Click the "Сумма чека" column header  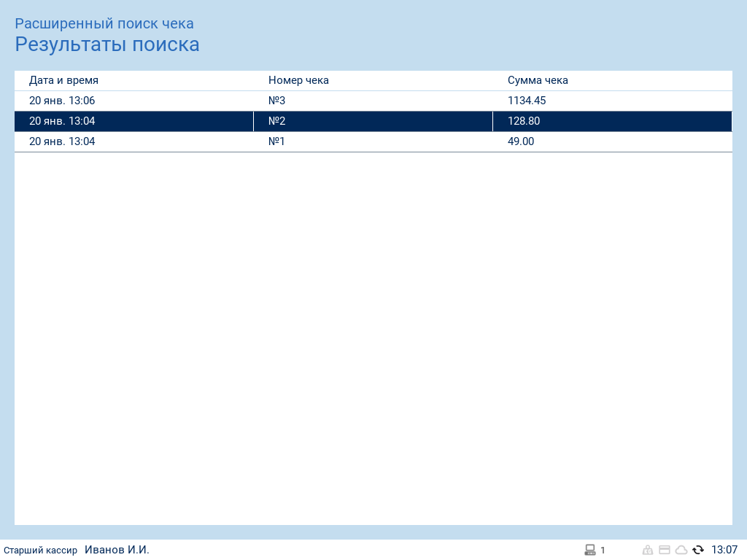tap(538, 80)
